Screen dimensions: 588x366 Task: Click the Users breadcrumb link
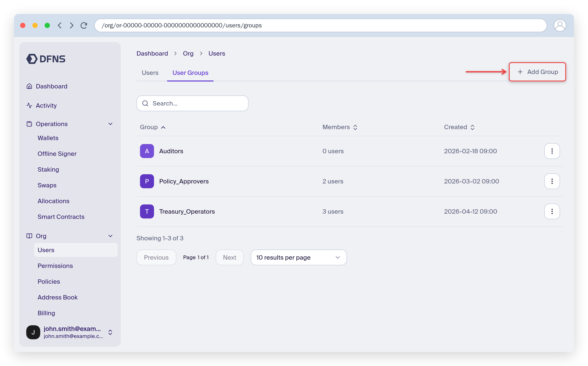click(217, 53)
